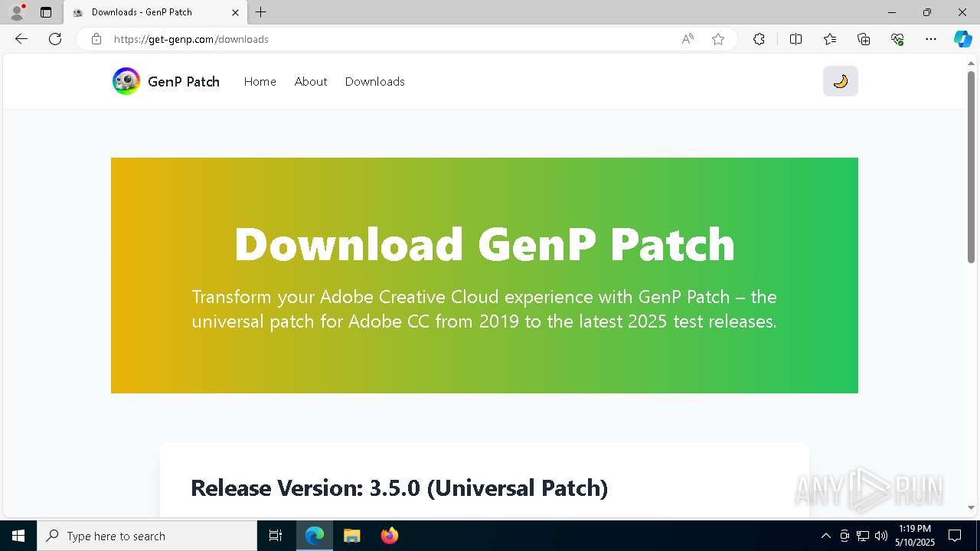Open the Collections icon

tap(864, 39)
